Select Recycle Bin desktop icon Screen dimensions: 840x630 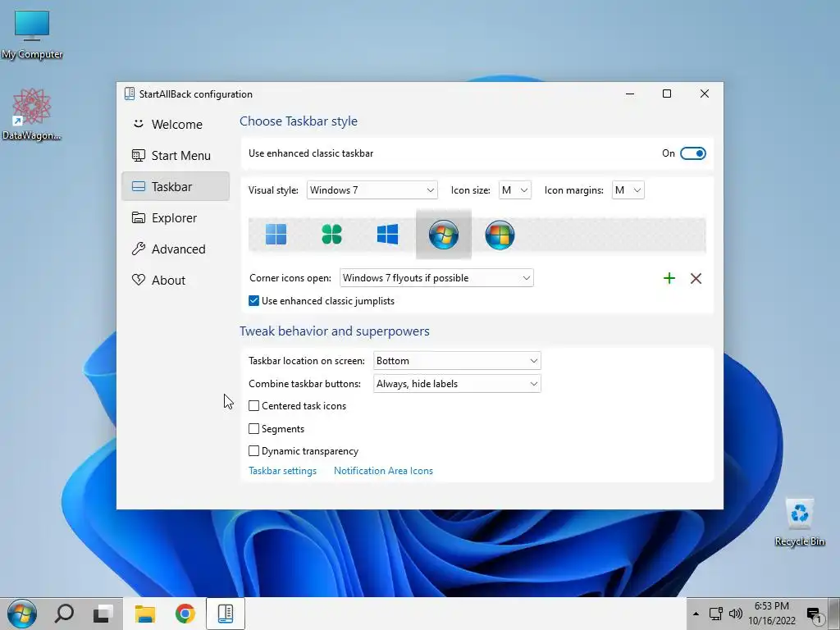799,523
